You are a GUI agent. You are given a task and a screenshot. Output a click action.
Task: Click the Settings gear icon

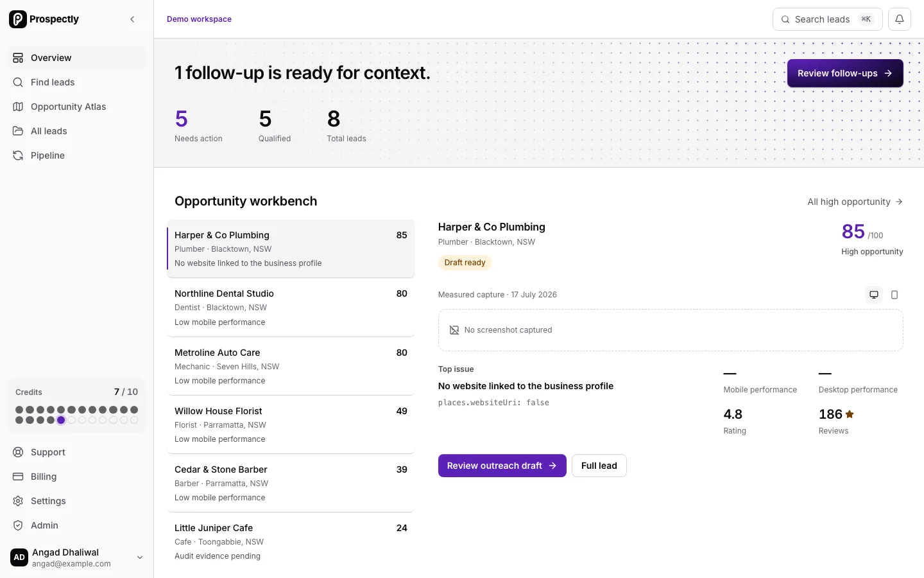[x=18, y=501]
